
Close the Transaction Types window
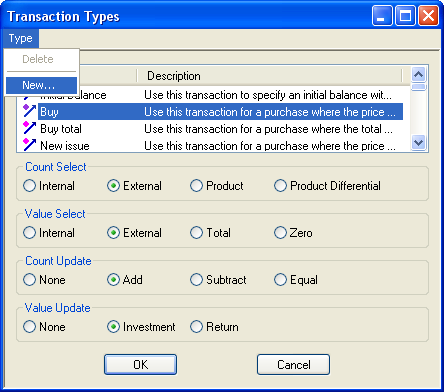click(x=428, y=16)
